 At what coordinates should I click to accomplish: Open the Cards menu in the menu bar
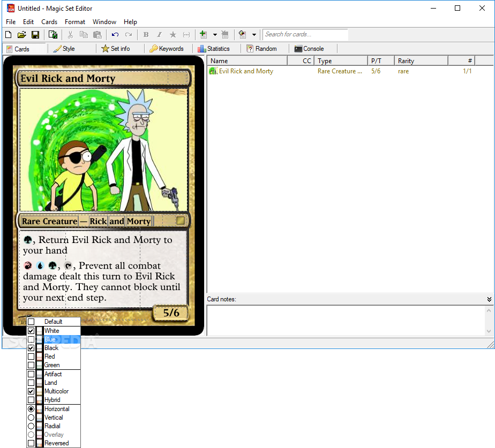coord(49,22)
